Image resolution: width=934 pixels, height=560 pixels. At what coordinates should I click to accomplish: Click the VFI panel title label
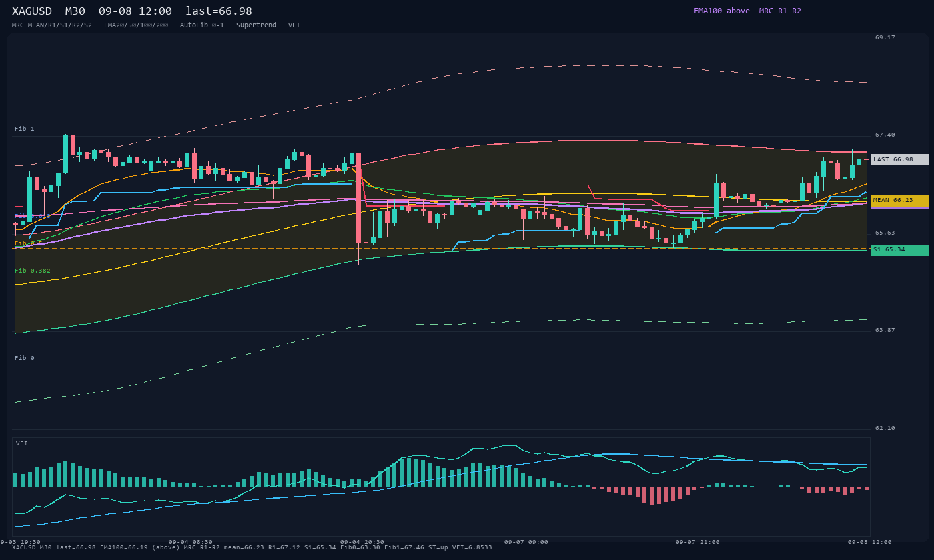(x=22, y=443)
